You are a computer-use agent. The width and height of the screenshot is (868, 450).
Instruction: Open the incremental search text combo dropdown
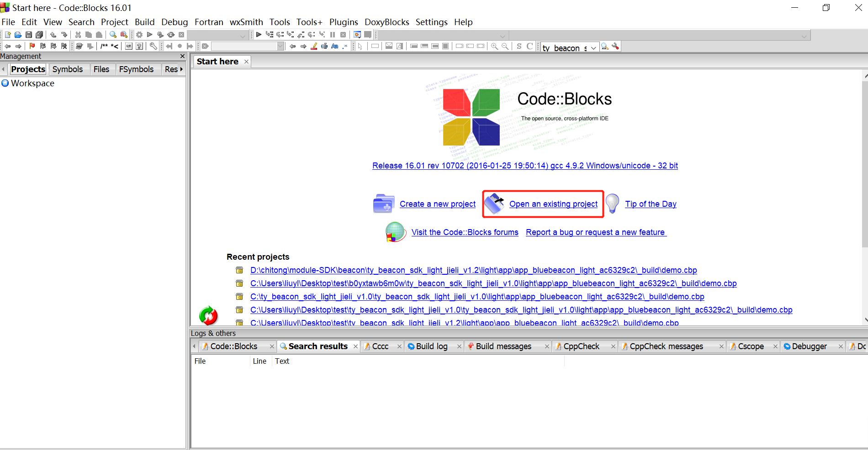[280, 46]
